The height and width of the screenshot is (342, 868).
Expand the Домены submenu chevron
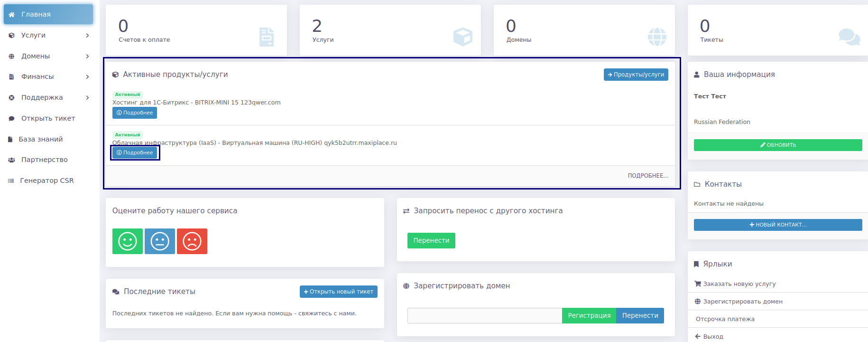coord(87,56)
